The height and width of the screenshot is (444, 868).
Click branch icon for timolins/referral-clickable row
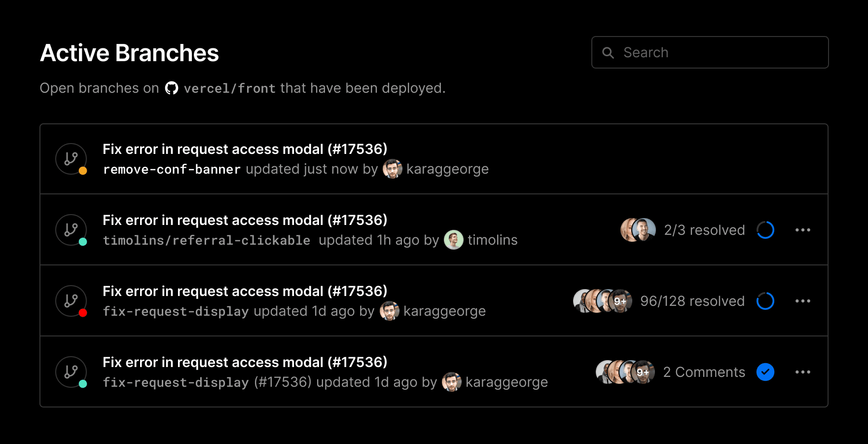71,230
